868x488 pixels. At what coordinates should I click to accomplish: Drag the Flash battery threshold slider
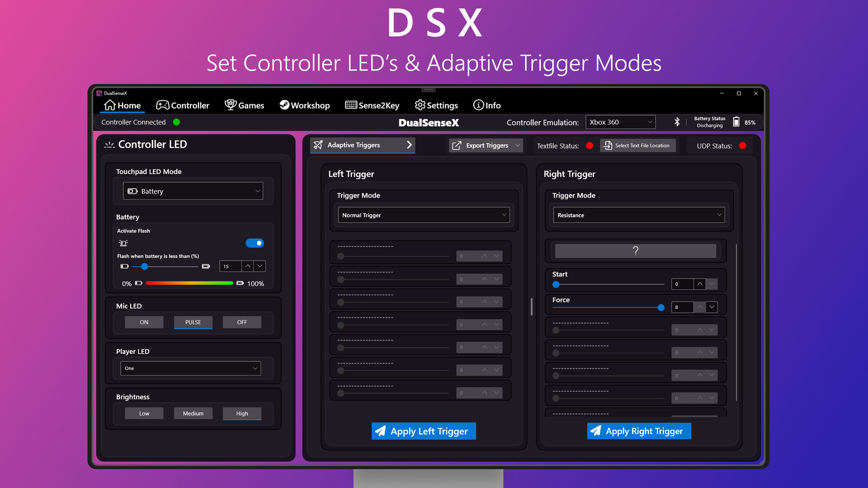(146, 266)
